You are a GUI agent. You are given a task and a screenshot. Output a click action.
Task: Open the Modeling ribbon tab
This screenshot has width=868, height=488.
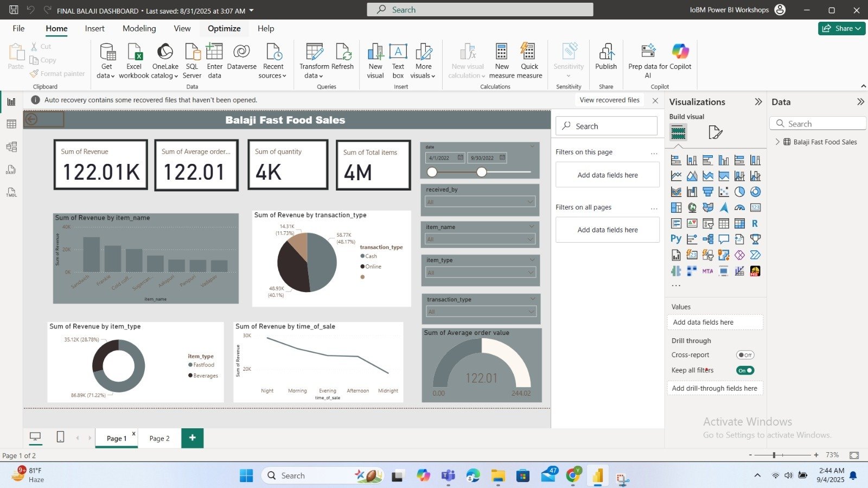pos(139,29)
